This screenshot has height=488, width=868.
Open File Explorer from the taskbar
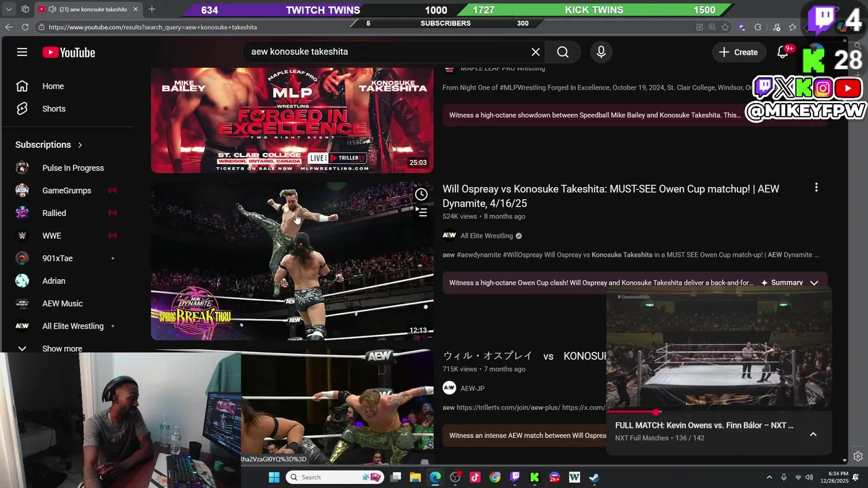[x=416, y=477]
